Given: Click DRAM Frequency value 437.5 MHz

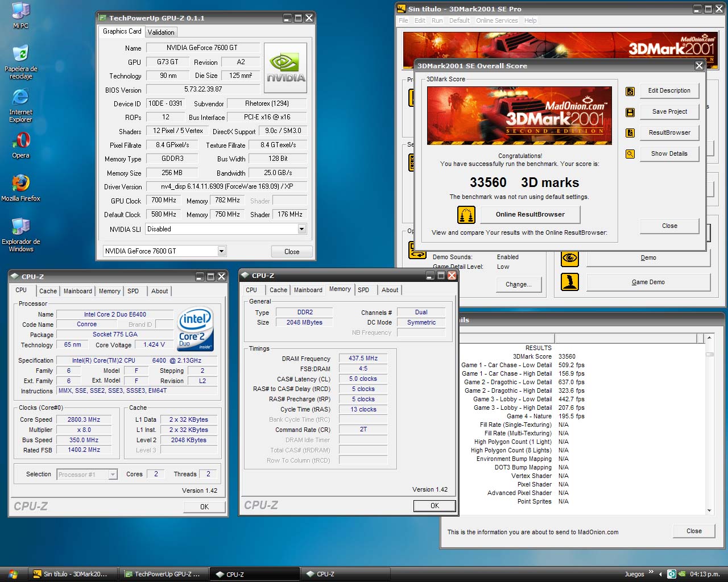Looking at the screenshot, I should point(363,359).
